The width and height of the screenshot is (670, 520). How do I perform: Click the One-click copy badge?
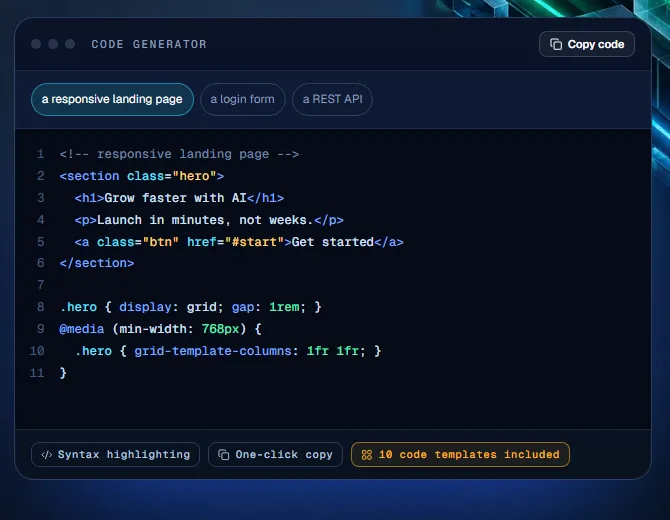coord(275,454)
